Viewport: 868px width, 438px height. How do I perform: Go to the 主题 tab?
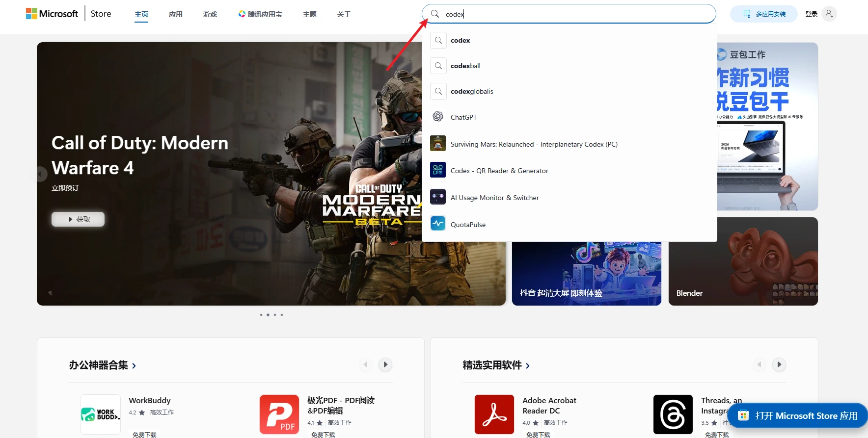[x=310, y=14]
